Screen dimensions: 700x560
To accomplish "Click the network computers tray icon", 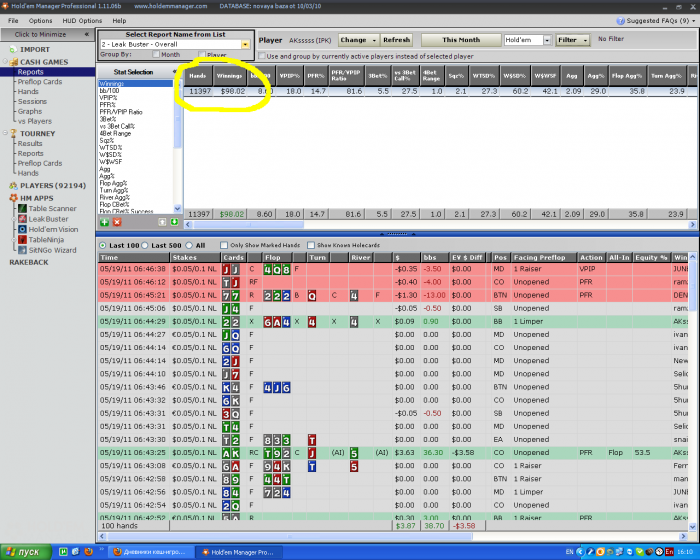I will pos(620,552).
